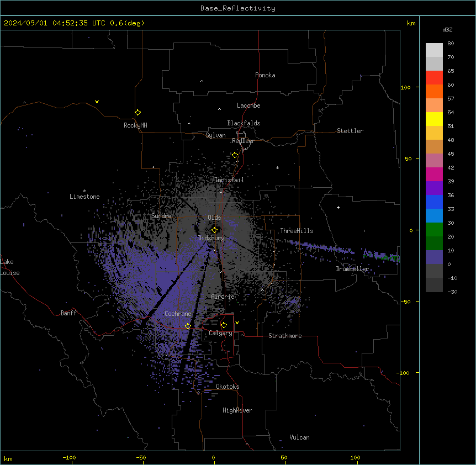Select the light gray 70-80 dBZ swatch

[434, 50]
